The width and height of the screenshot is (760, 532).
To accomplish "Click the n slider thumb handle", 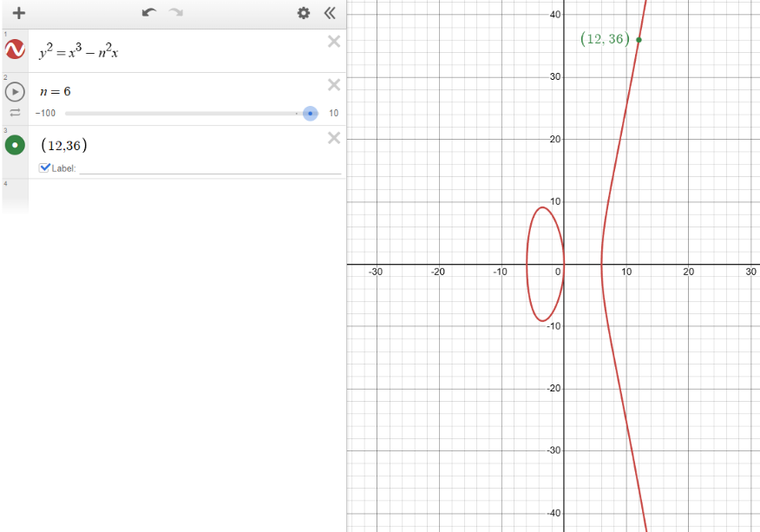I will 311,114.
